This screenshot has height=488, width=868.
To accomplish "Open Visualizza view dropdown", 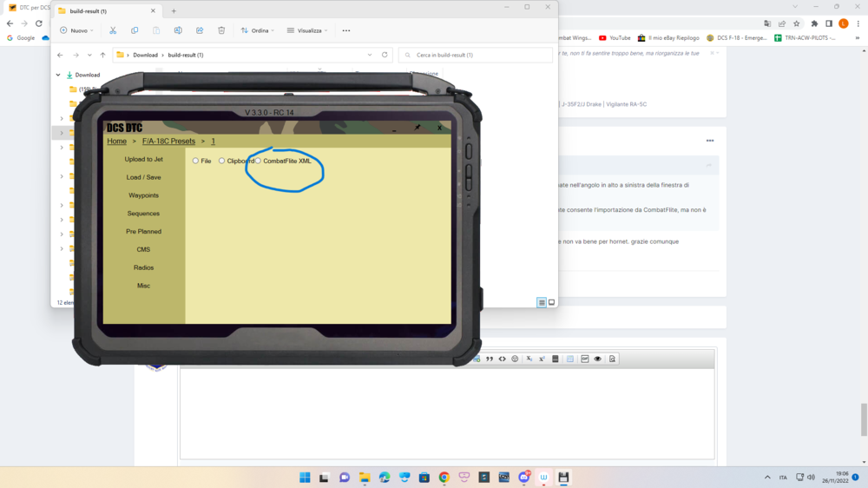I will (307, 30).
